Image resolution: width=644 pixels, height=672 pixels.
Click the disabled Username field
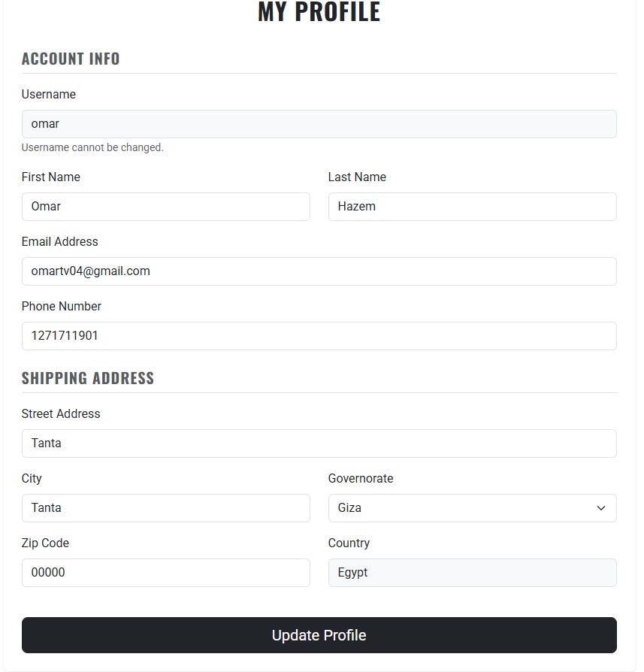(x=319, y=124)
